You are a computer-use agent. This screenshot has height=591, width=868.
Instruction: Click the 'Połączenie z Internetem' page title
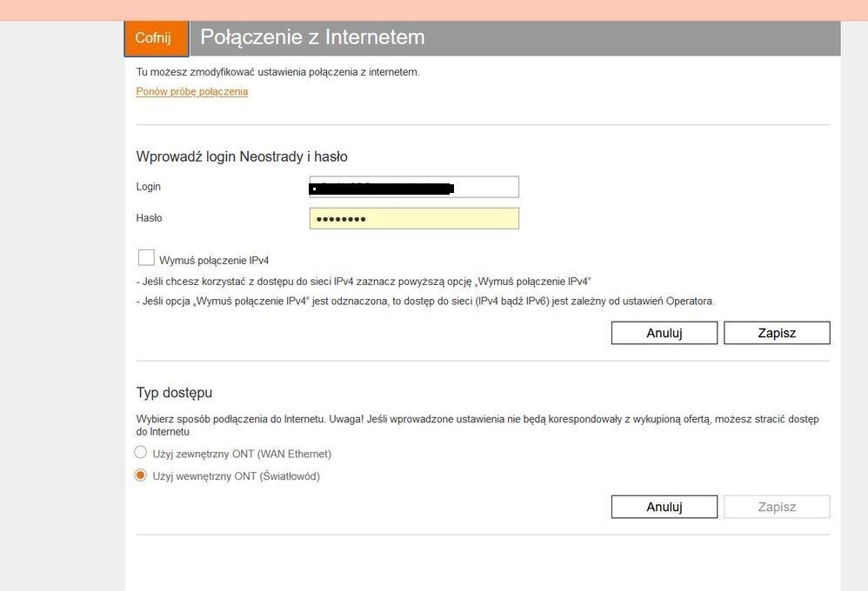[x=312, y=37]
